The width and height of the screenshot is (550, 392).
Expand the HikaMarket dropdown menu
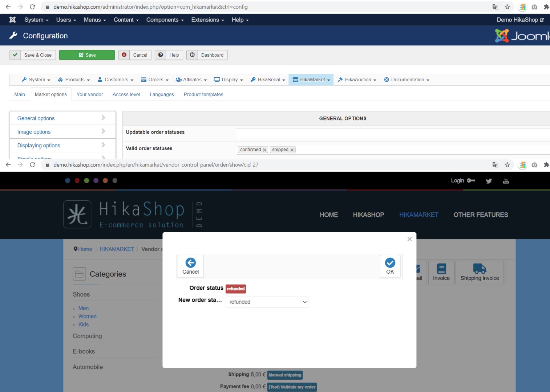[311, 80]
